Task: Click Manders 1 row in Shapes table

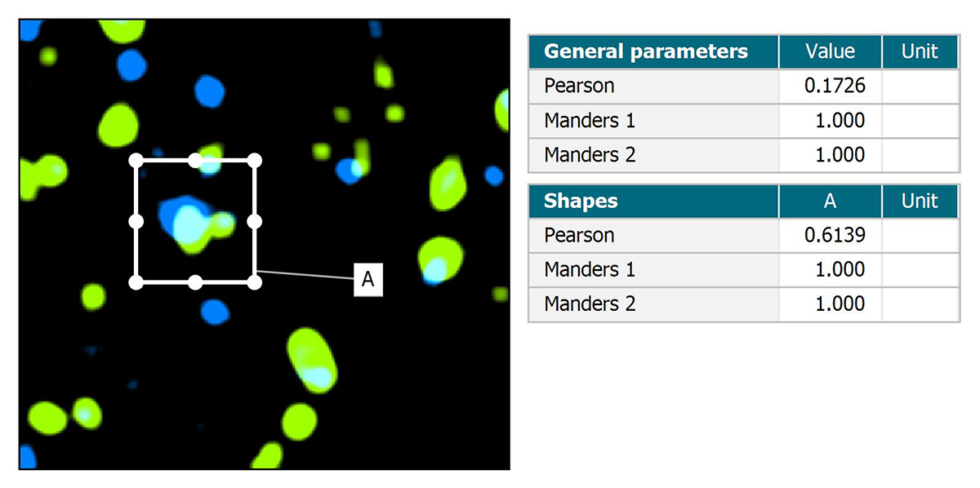Action: click(744, 270)
